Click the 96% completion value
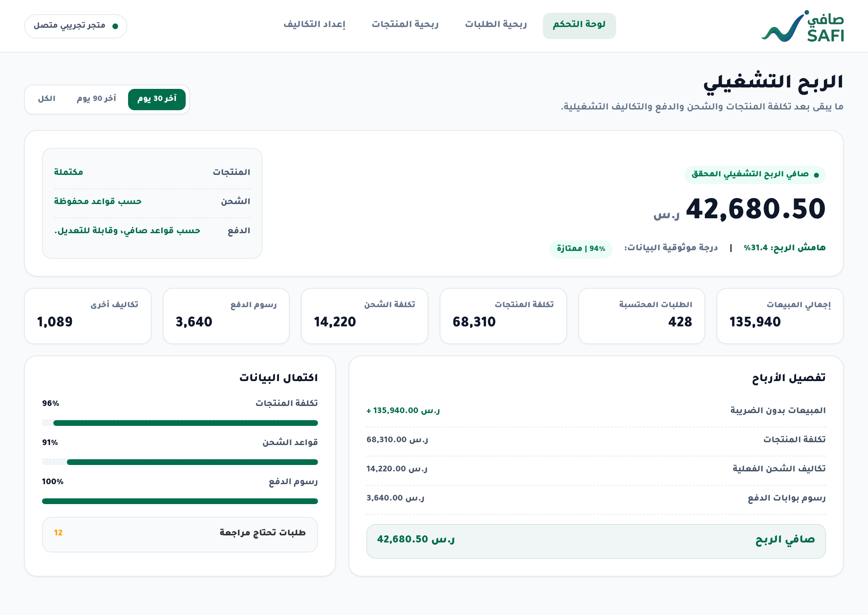This screenshot has width=868, height=615. coord(51,403)
